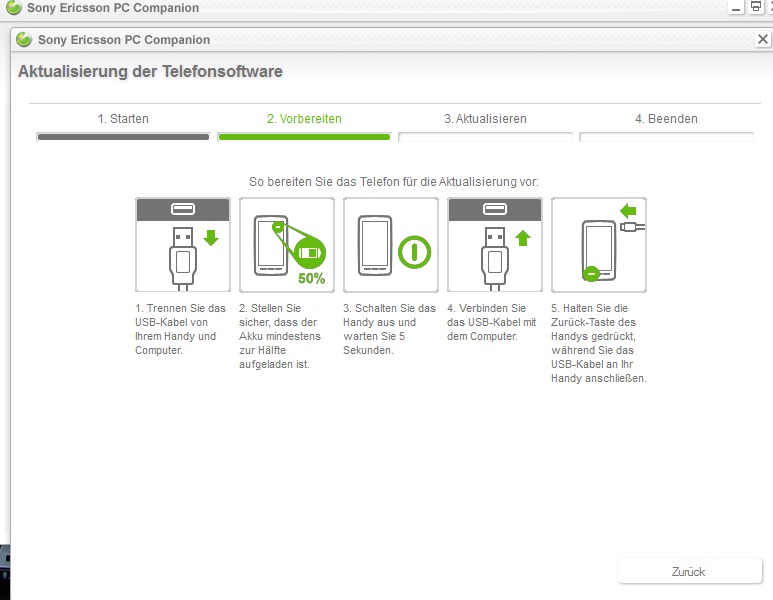Click the empty Aktualisieren progress bar
Image resolution: width=773 pixels, height=600 pixels.
click(x=485, y=137)
